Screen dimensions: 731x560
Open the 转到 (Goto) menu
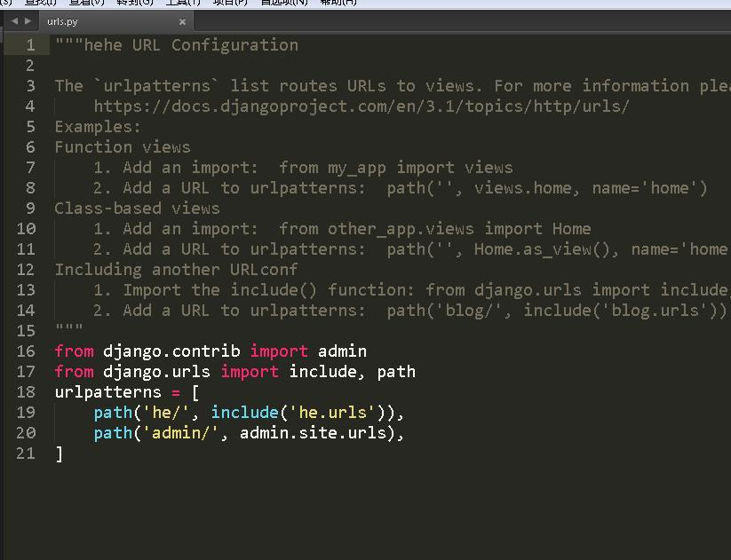[x=135, y=3]
